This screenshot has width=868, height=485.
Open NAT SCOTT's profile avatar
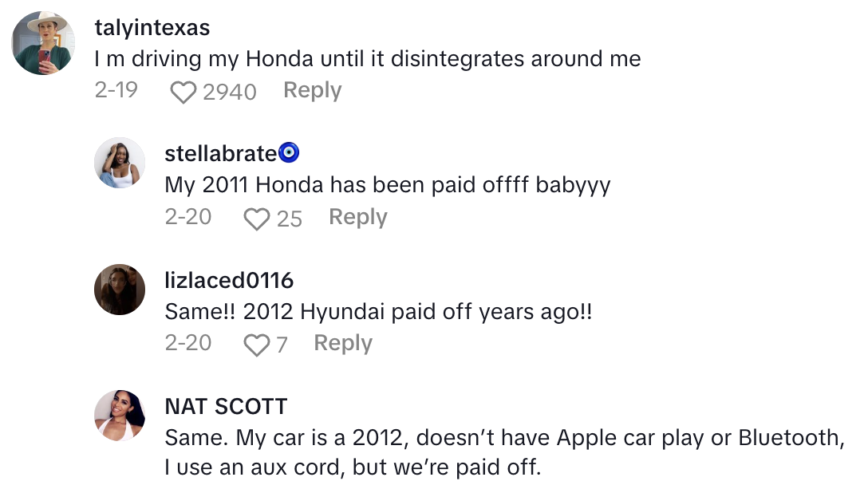(120, 415)
